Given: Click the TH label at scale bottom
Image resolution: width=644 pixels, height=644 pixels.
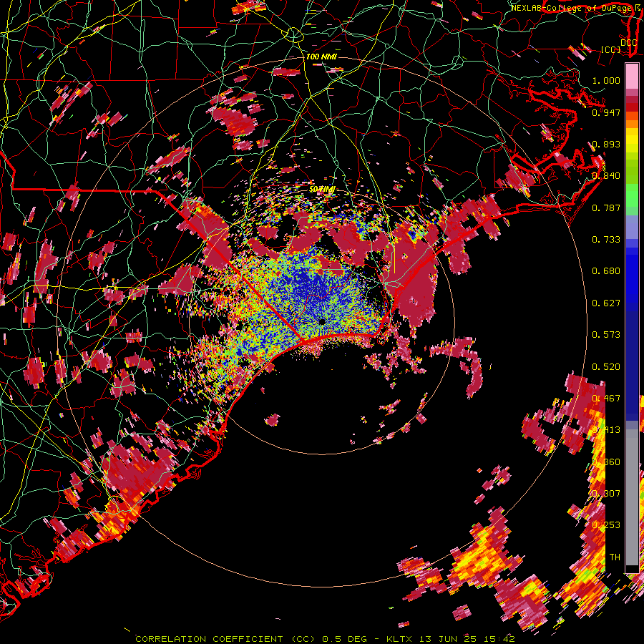Looking at the screenshot, I should pos(615,557).
